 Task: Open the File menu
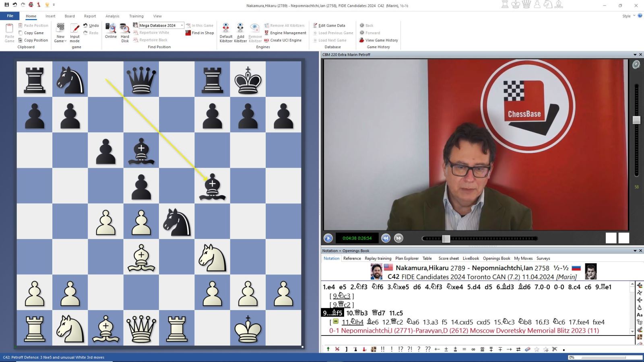click(10, 16)
